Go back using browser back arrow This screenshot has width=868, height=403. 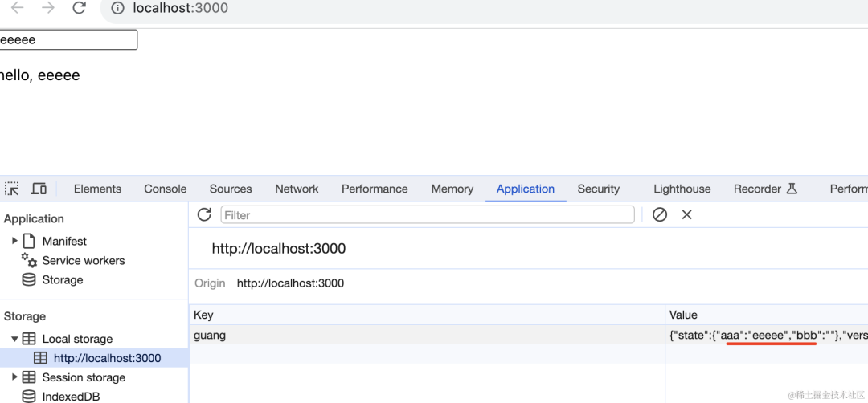tap(18, 8)
